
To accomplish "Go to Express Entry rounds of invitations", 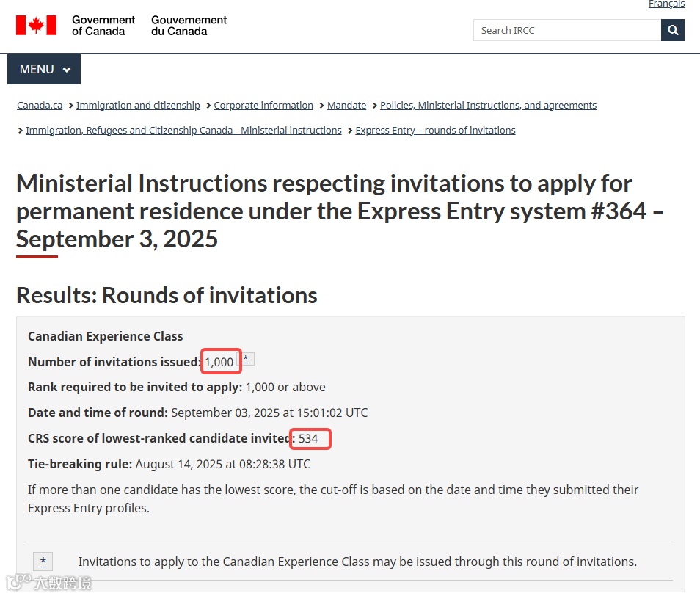I will pyautogui.click(x=435, y=131).
